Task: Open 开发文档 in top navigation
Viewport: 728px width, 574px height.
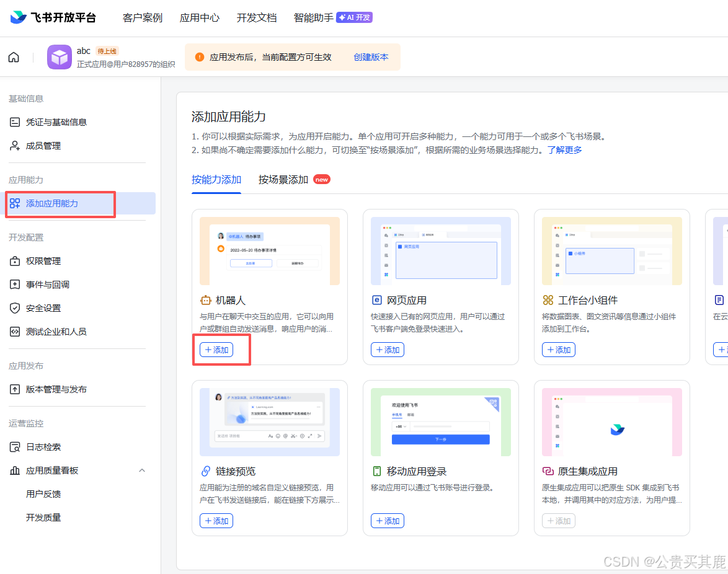Action: 257,17
